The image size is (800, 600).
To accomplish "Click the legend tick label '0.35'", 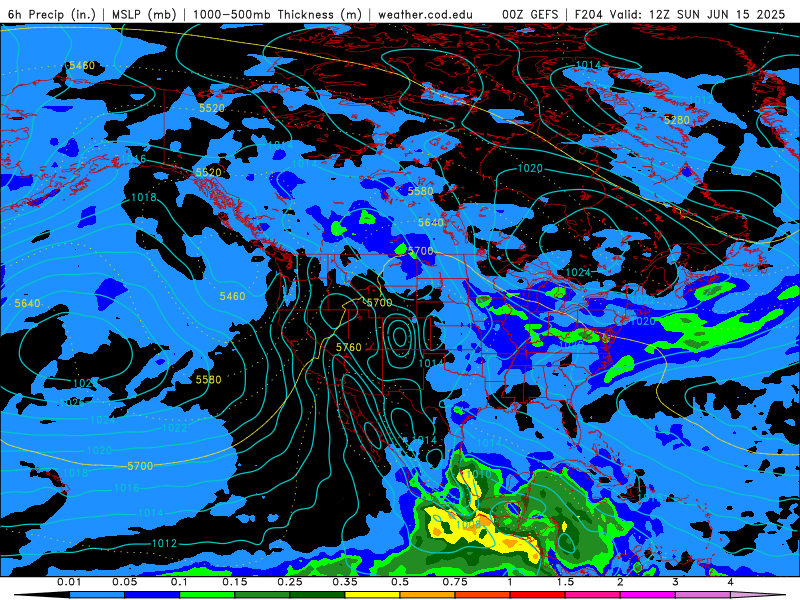I will coord(345,582).
